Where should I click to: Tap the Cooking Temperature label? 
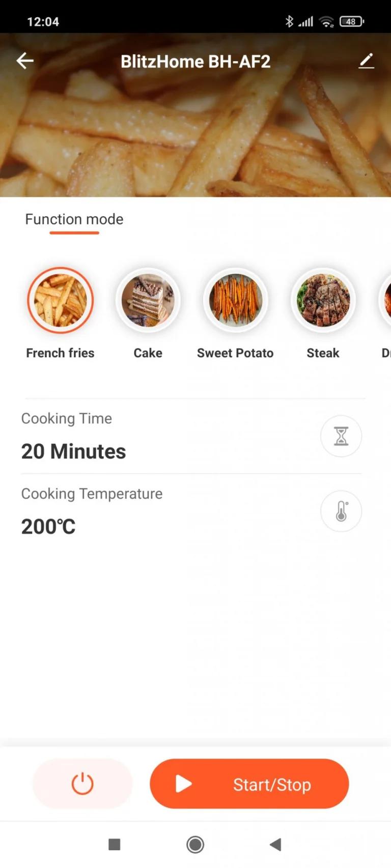(x=92, y=494)
